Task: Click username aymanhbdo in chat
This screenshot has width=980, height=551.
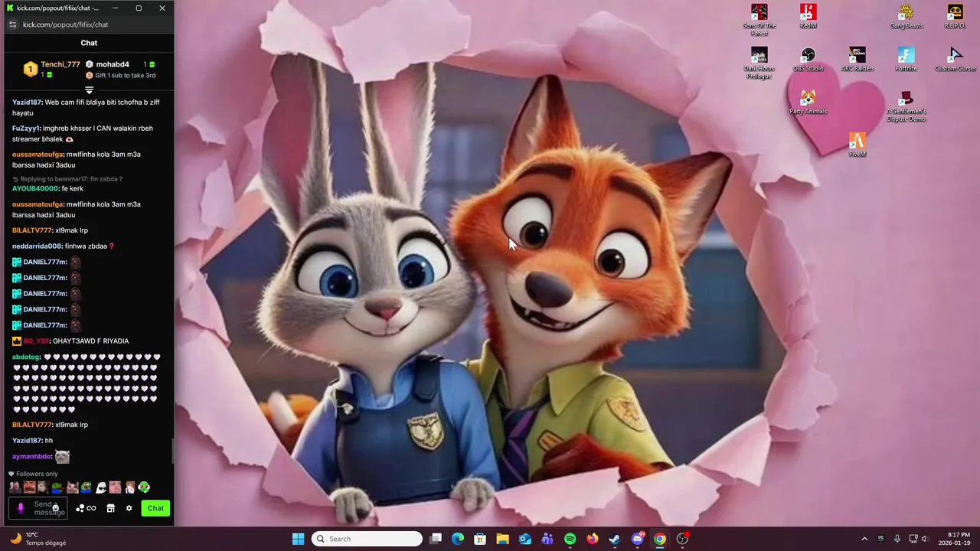Action: click(x=31, y=457)
